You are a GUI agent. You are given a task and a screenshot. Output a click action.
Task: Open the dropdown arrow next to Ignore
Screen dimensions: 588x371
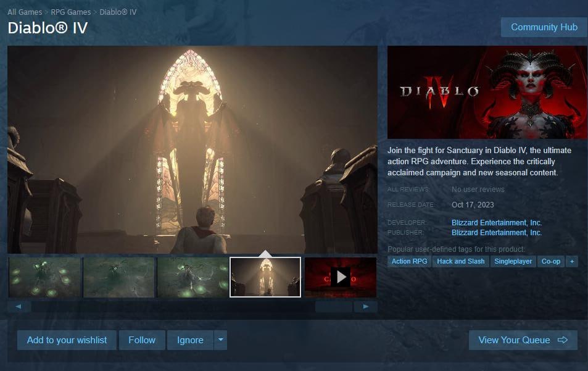coord(220,340)
